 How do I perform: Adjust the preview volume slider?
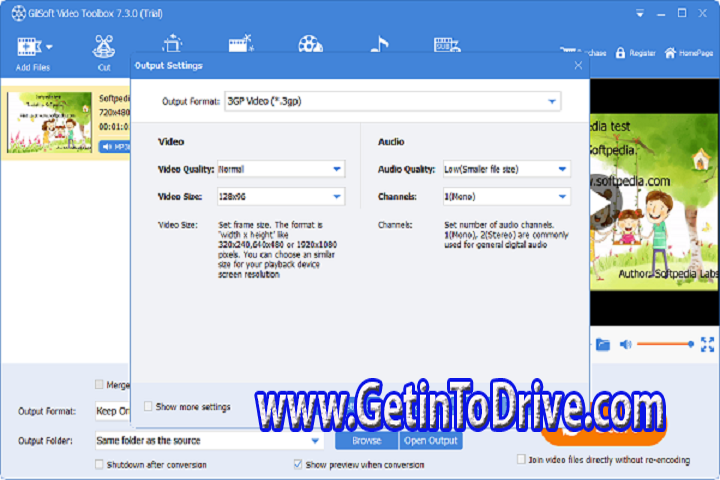[x=665, y=344]
